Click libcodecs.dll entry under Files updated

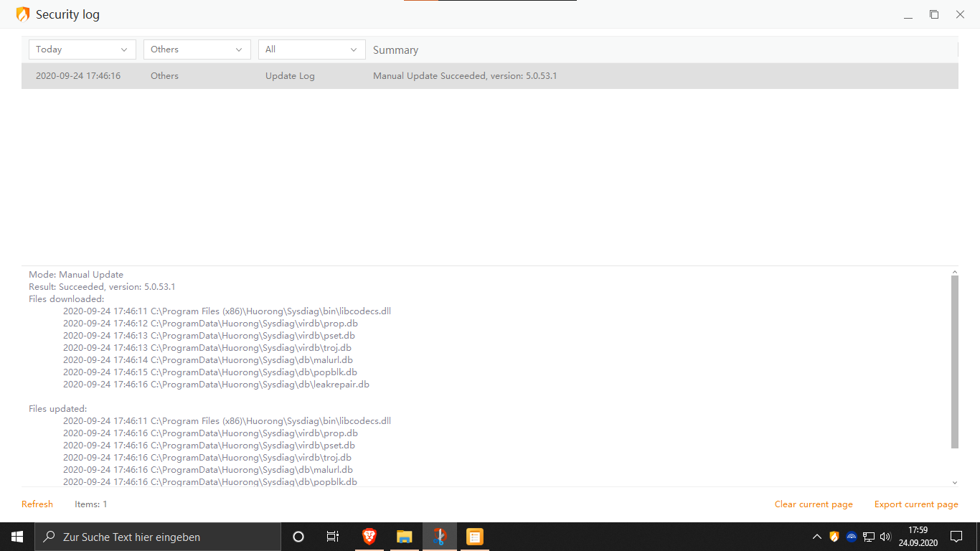click(x=227, y=421)
